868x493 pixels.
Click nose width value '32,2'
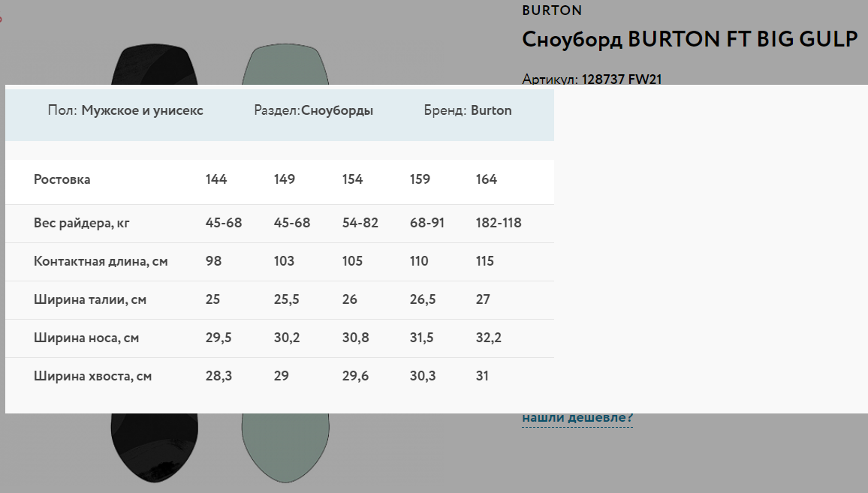(x=488, y=338)
